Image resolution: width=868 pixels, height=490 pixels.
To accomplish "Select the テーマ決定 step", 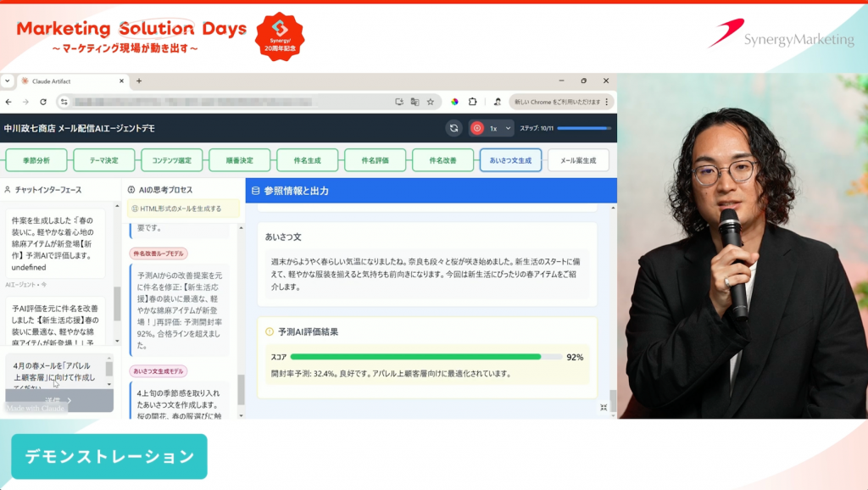I will [104, 160].
